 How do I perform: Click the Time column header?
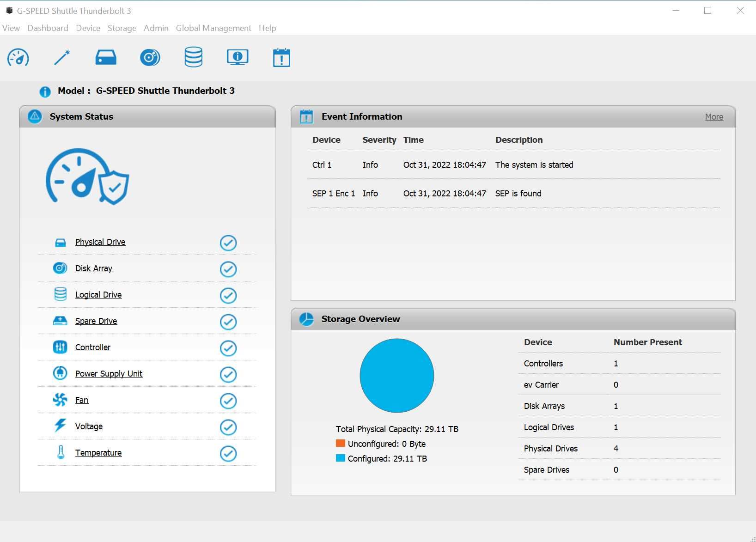(x=414, y=140)
